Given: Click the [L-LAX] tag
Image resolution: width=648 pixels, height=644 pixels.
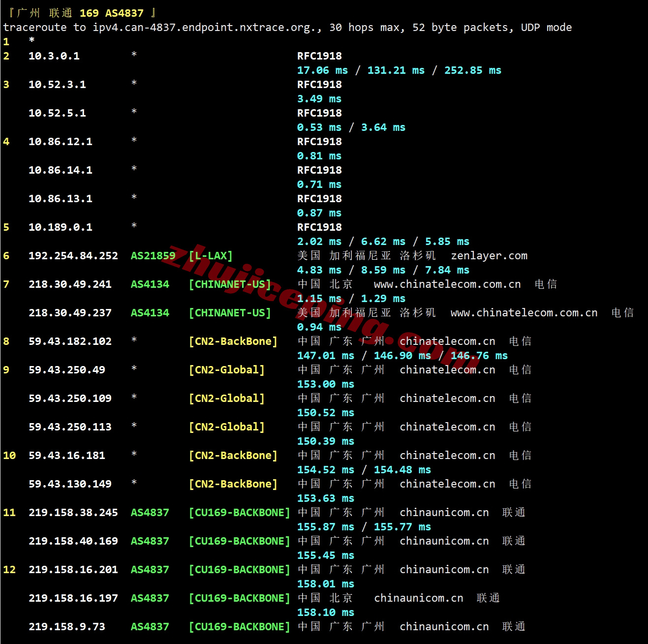Looking at the screenshot, I should (211, 256).
